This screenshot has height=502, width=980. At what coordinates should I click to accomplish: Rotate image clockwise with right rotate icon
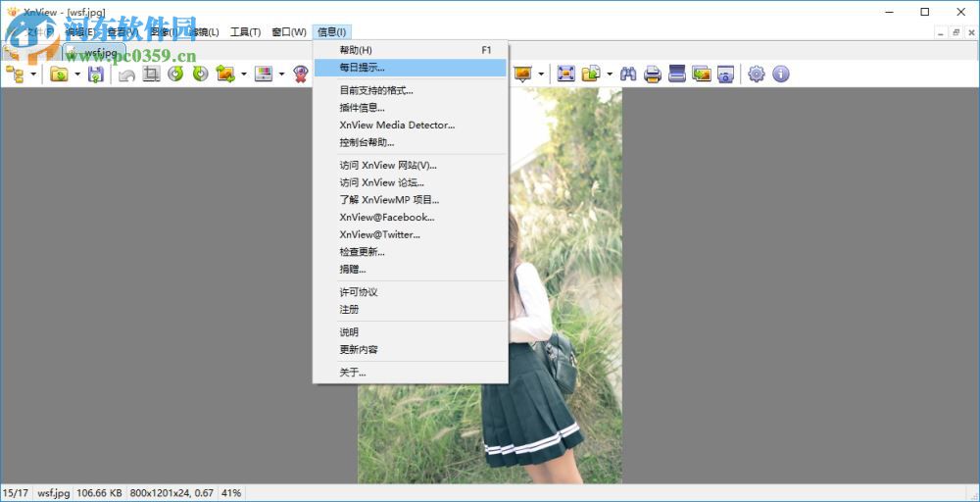tap(200, 75)
